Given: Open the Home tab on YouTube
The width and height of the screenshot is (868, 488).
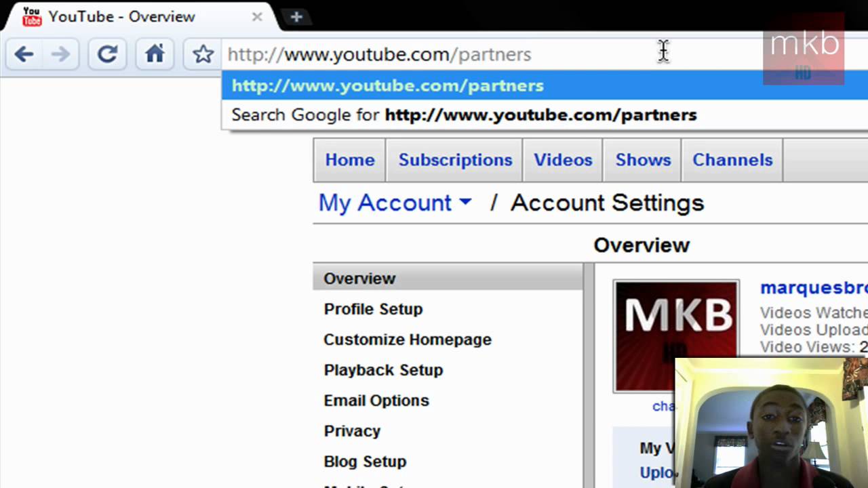Looking at the screenshot, I should click(x=350, y=160).
